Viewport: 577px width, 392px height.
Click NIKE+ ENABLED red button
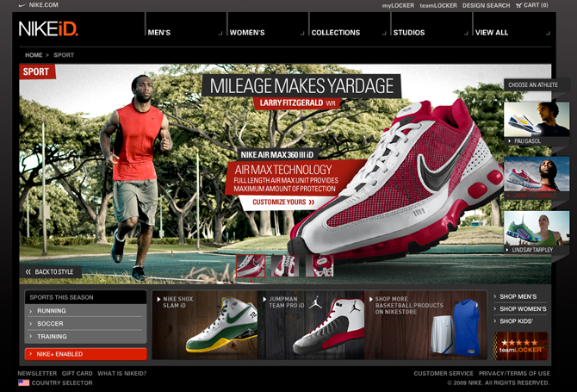click(86, 354)
